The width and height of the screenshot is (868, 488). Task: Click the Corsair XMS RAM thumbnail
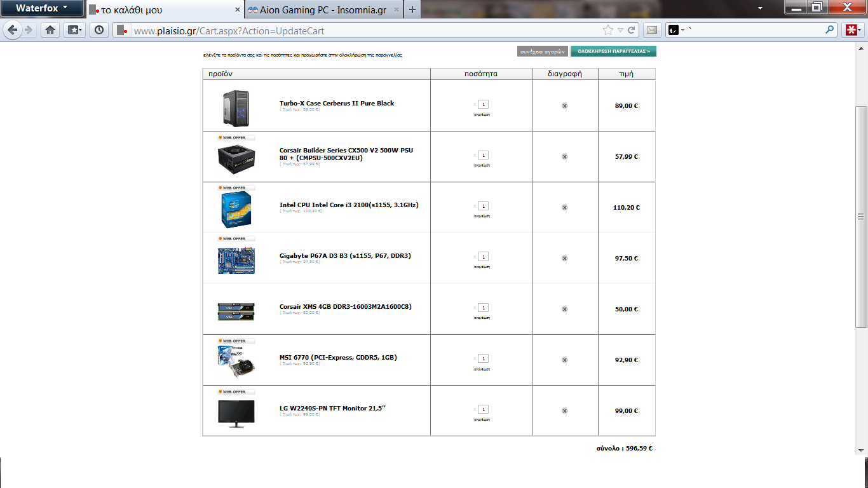point(236,311)
